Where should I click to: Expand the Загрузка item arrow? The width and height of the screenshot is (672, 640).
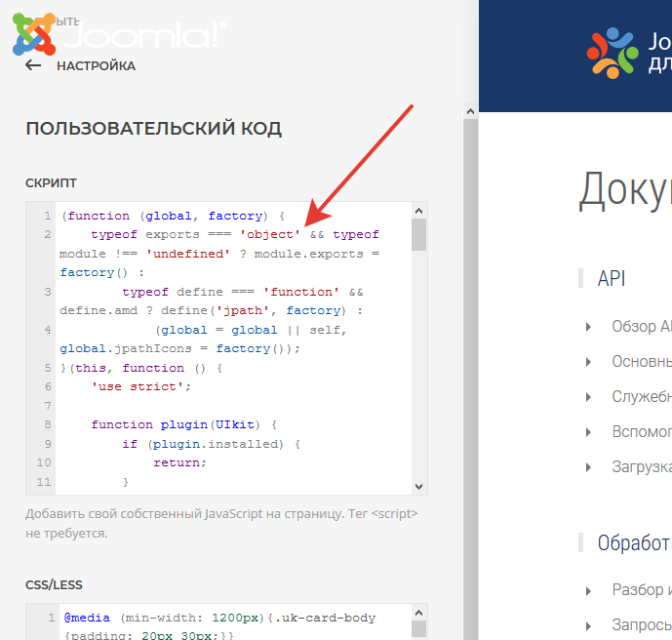pos(588,467)
